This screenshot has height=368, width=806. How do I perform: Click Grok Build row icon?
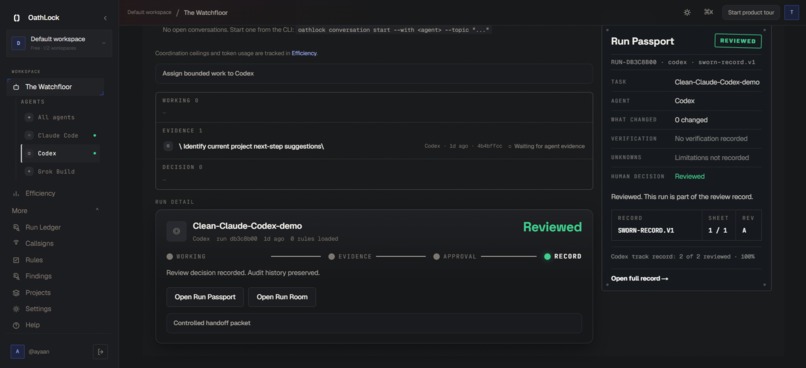click(29, 172)
